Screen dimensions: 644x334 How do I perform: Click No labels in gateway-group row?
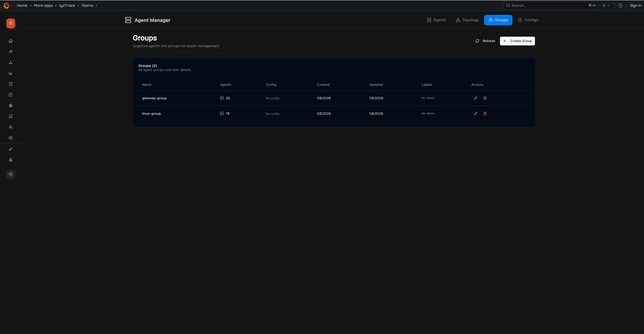click(428, 98)
